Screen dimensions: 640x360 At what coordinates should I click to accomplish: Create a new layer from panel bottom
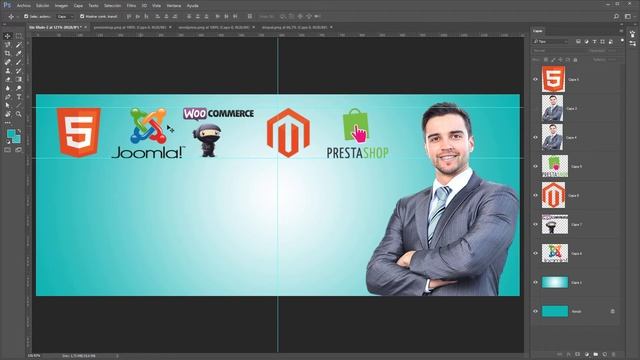(x=604, y=354)
